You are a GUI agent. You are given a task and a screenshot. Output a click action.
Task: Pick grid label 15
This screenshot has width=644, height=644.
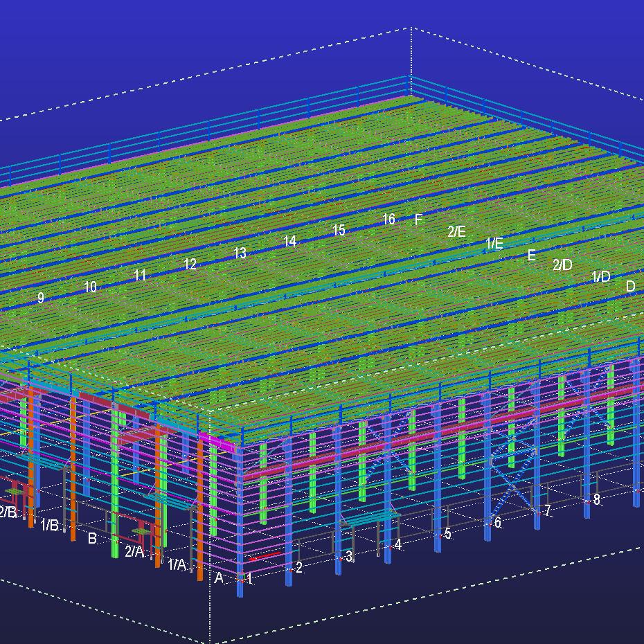(339, 231)
